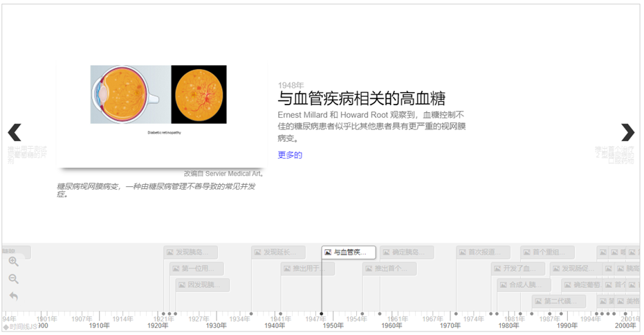644x335 pixels.
Task: Click the 1960年 axis label
Action: coord(392,325)
